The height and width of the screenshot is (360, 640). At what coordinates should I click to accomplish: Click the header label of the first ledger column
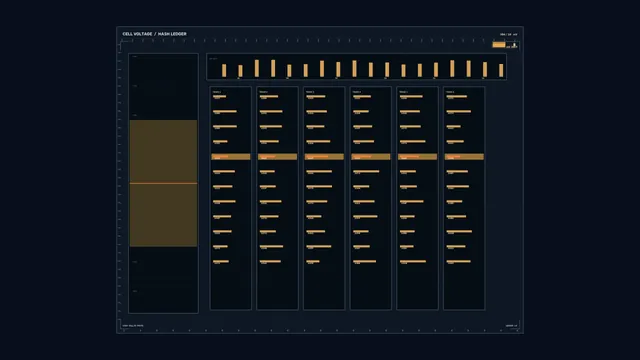pos(217,92)
